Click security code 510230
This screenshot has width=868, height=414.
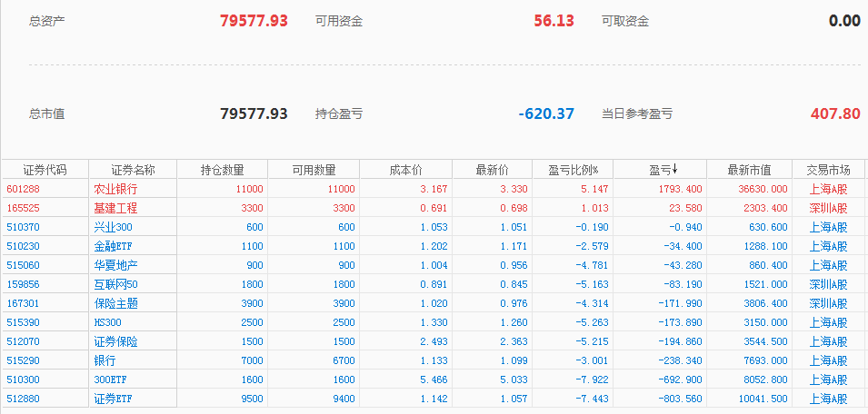coord(24,247)
